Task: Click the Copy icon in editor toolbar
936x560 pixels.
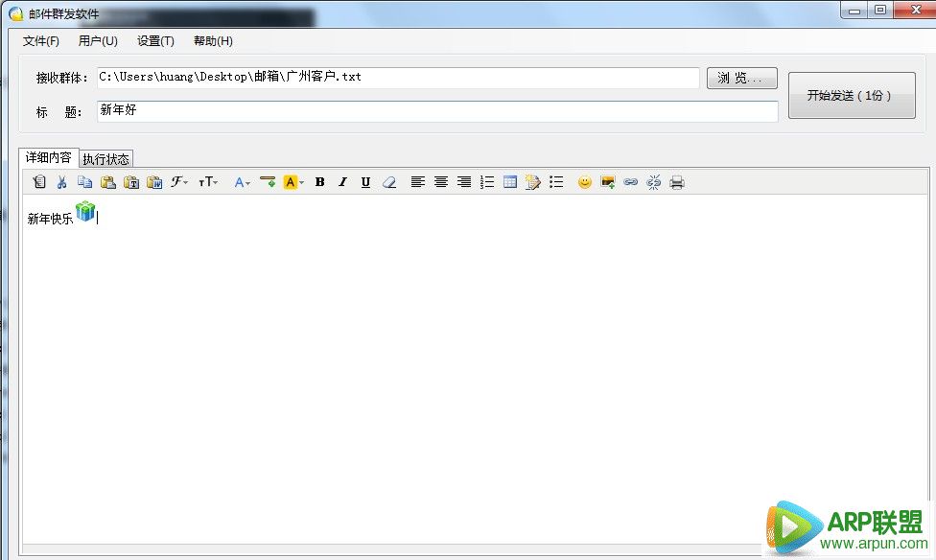Action: coord(84,182)
